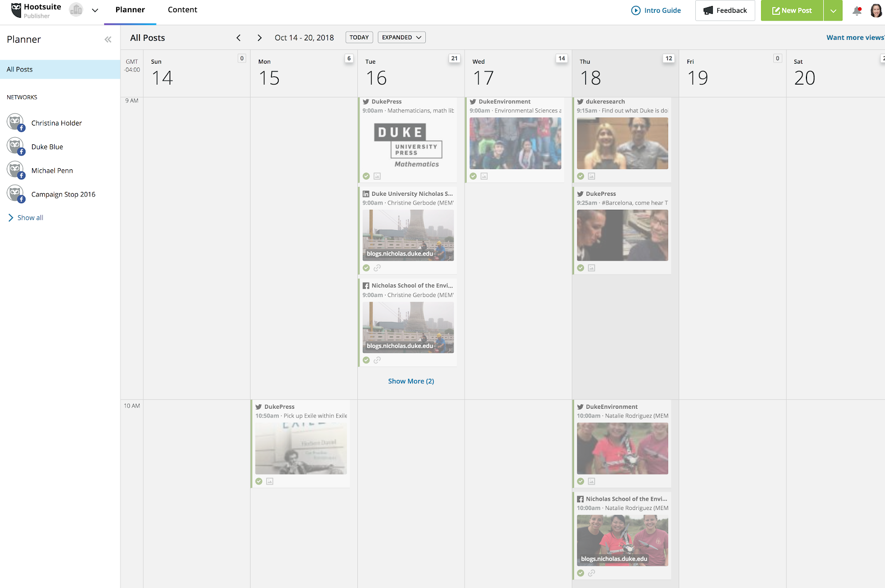Expand the chevron beside the organization icon
Viewport: 885px width, 588px height.
95,10
